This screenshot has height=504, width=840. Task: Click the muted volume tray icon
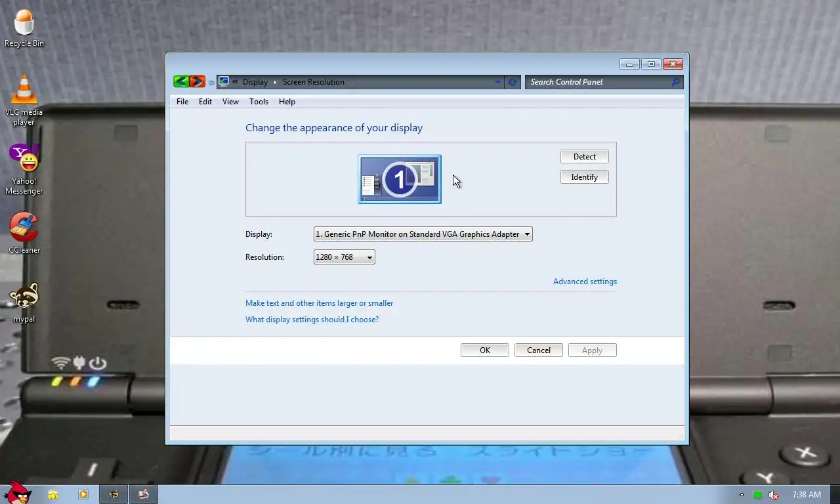point(774,495)
